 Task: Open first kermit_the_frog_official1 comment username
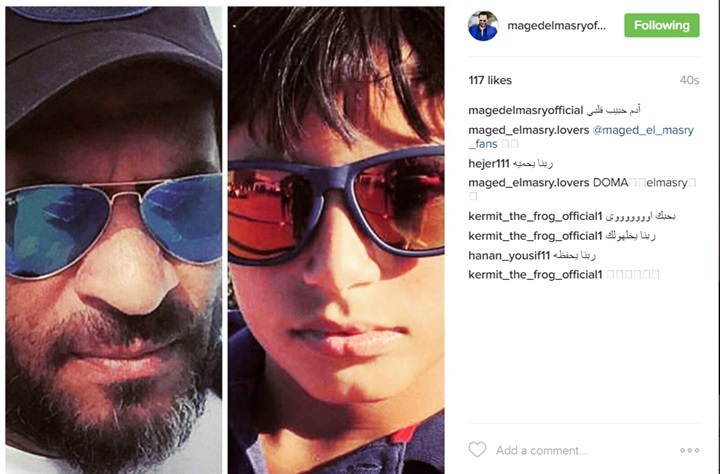click(535, 216)
